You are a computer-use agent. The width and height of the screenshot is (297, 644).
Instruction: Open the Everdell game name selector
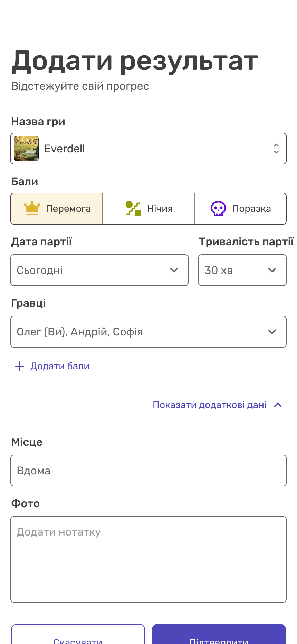click(x=148, y=149)
